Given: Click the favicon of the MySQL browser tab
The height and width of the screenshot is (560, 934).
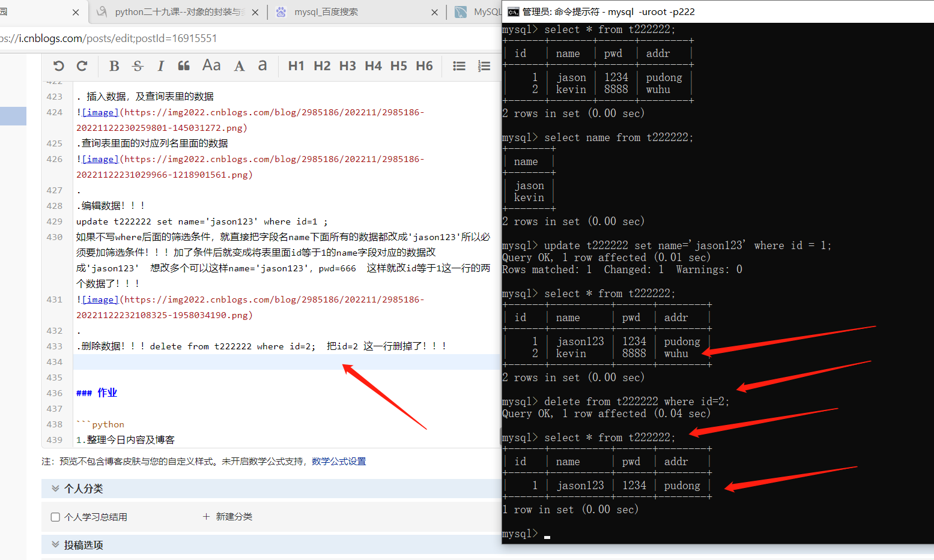Looking at the screenshot, I should pos(461,11).
